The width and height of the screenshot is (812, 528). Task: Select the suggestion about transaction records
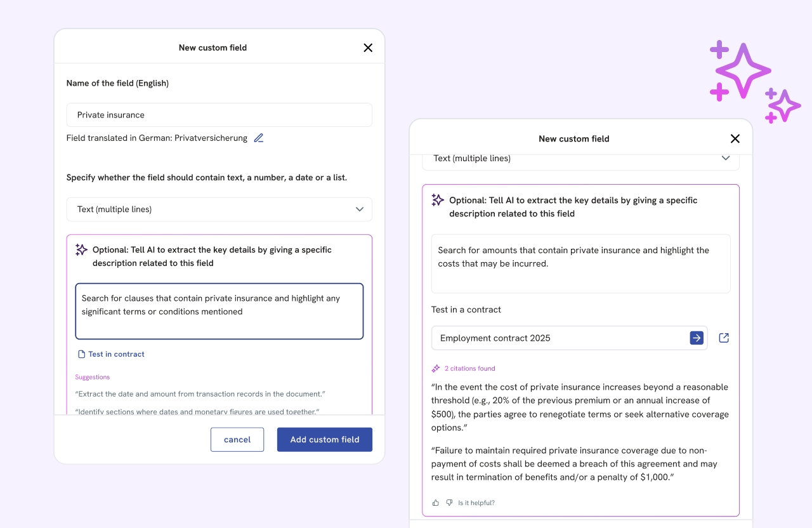pos(200,394)
